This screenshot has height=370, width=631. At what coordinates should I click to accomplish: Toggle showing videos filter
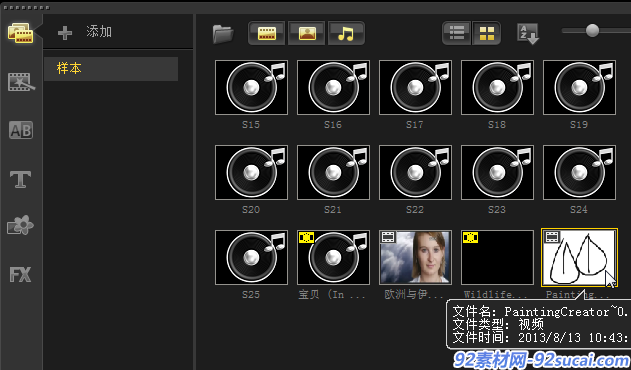coord(266,33)
